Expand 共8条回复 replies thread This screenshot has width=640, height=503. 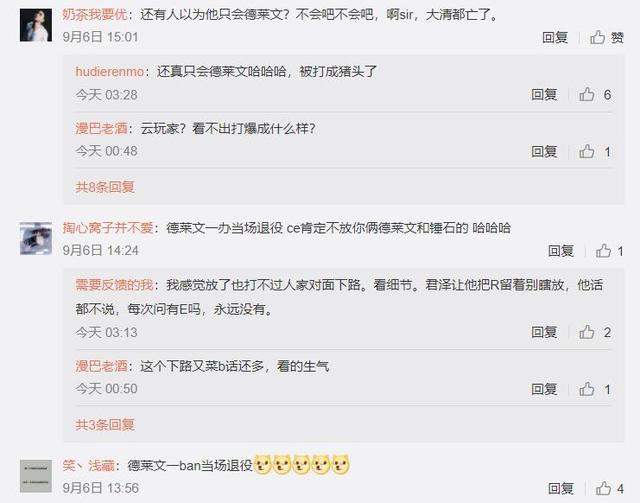click(105, 187)
